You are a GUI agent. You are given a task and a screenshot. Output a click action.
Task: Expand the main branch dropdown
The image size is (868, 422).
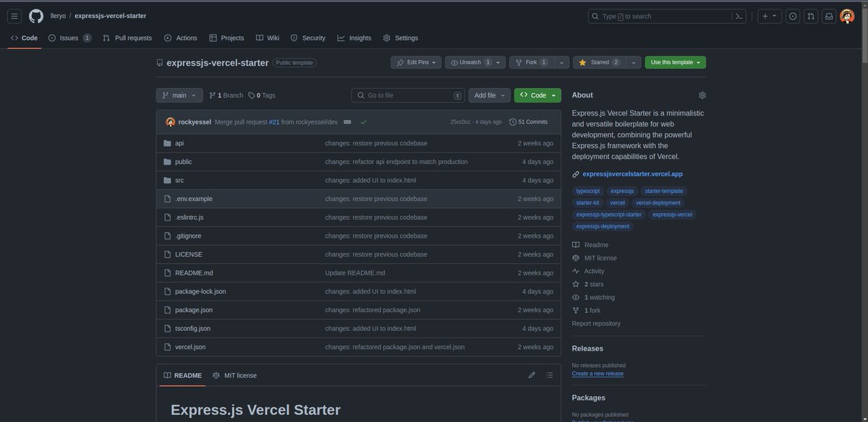(x=179, y=95)
